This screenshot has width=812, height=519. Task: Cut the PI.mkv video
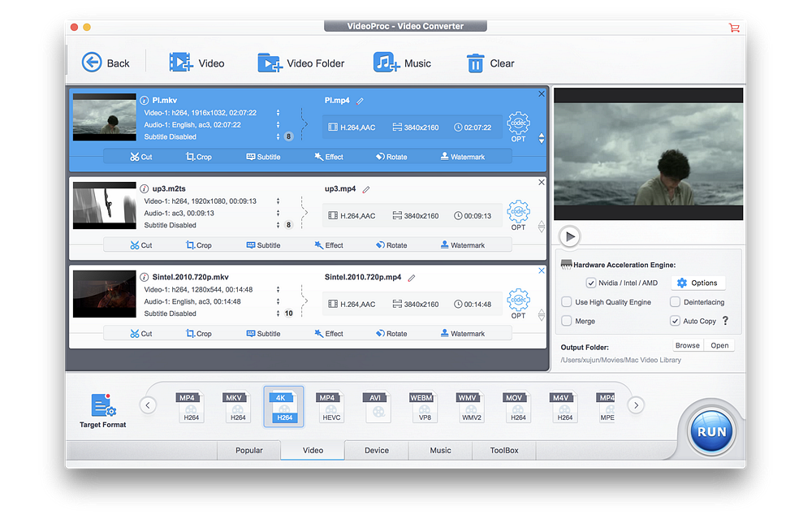point(141,157)
